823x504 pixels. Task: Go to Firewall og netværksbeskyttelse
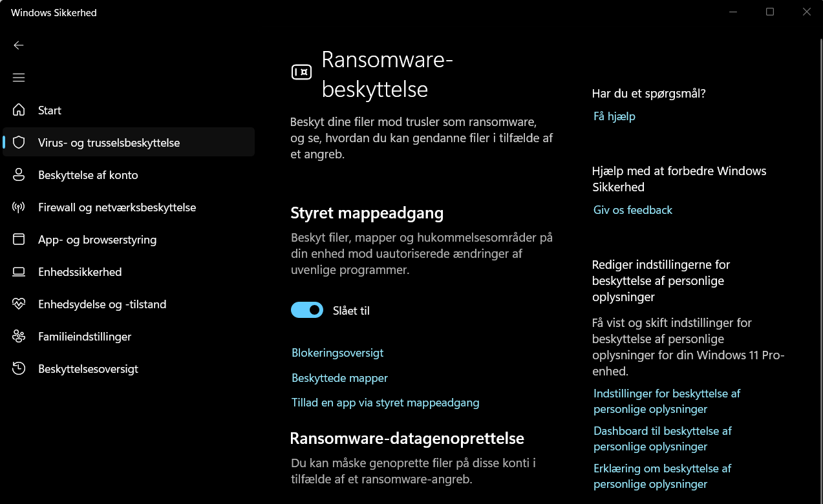(x=117, y=207)
